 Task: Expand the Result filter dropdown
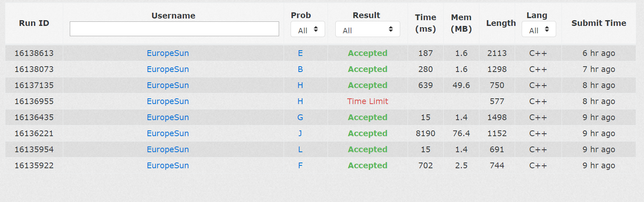point(367,30)
